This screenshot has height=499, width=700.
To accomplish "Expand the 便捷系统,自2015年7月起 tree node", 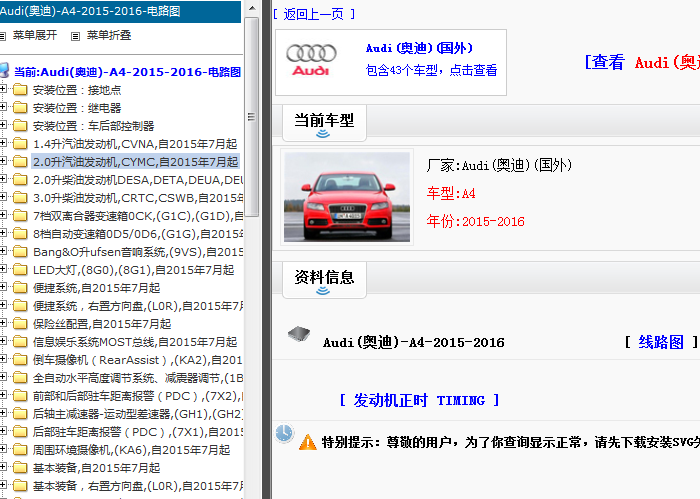I will coord(3,287).
